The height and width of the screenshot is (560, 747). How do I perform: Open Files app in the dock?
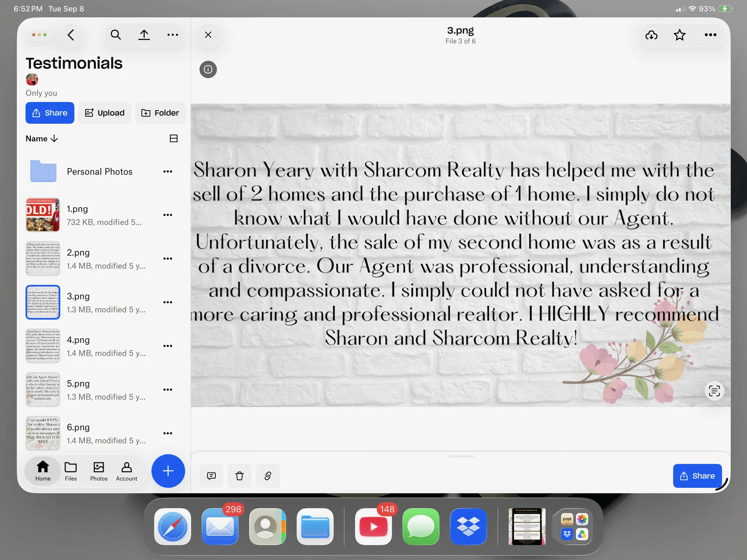[x=315, y=527]
